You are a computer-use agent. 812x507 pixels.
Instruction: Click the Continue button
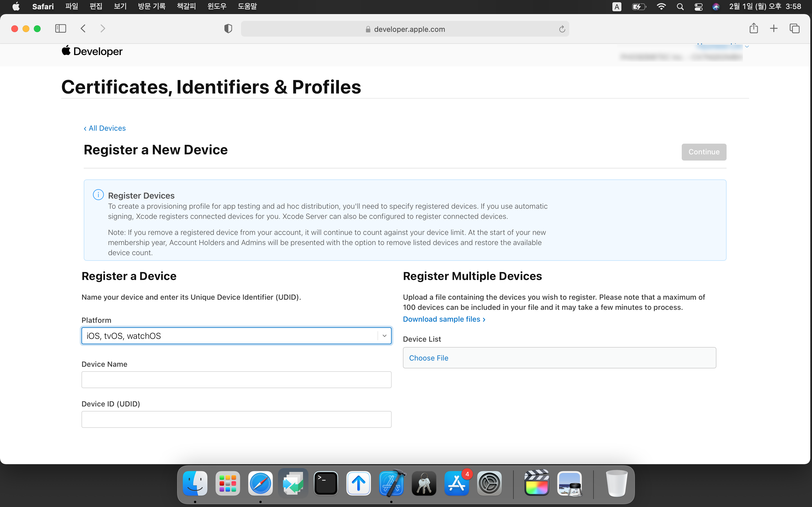pyautogui.click(x=704, y=152)
